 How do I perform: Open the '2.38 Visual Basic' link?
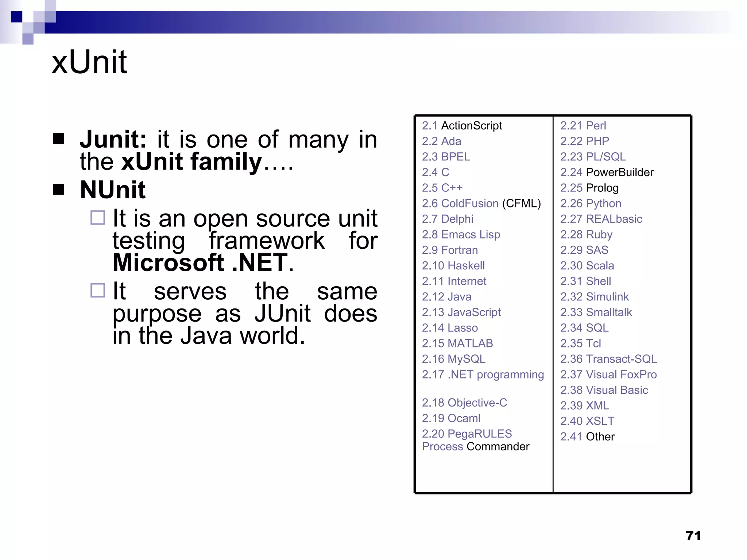click(604, 390)
